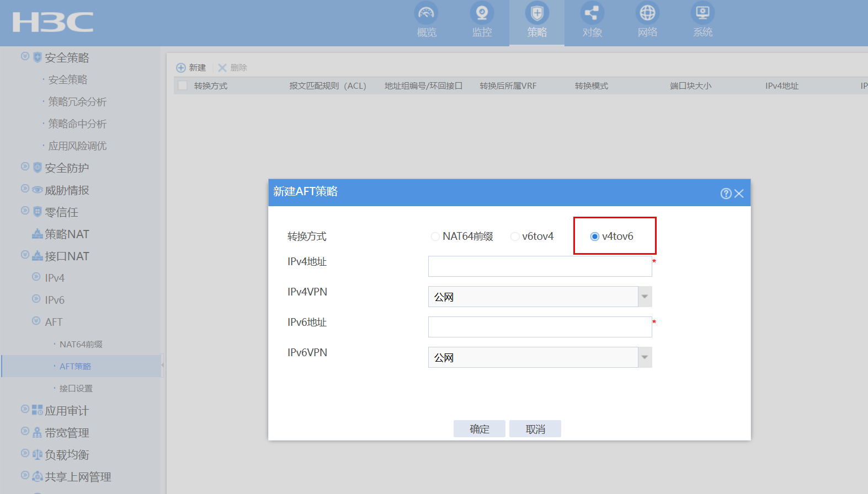Expand the 负载均衡 tree group
The height and width of the screenshot is (494, 868).
tap(25, 453)
